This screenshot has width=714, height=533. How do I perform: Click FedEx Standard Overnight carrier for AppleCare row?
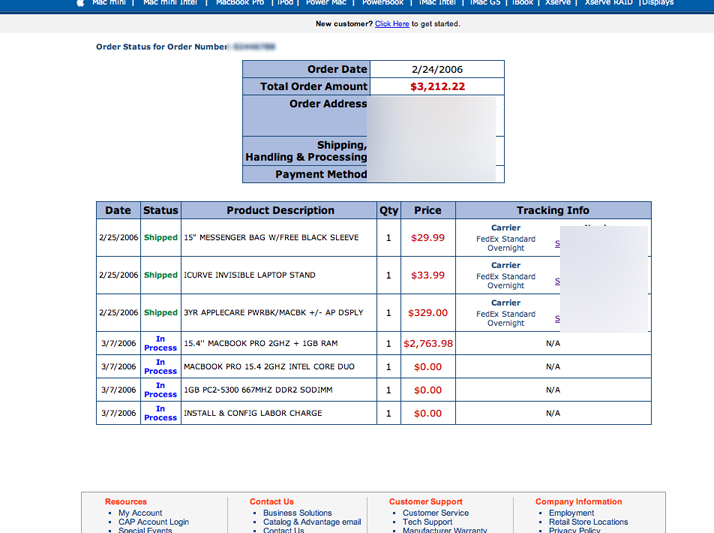[506, 318]
